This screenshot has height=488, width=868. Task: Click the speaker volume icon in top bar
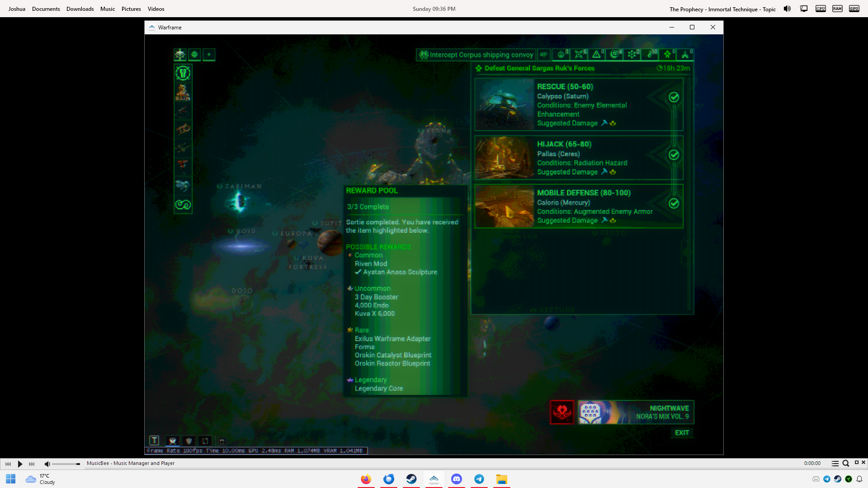(x=787, y=9)
